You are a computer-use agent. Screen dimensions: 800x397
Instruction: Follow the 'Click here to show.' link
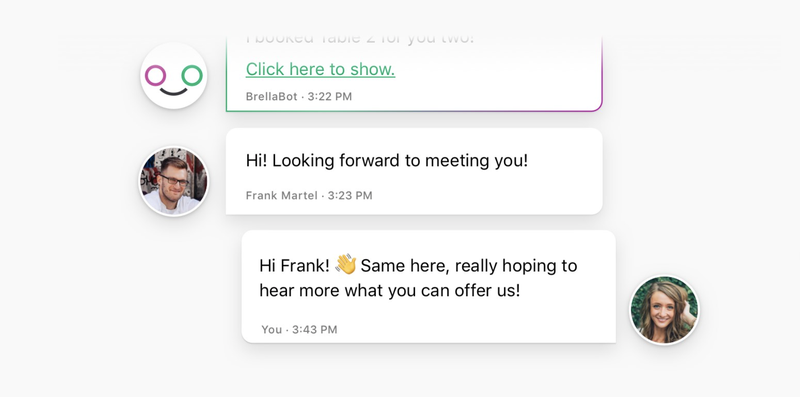click(320, 69)
